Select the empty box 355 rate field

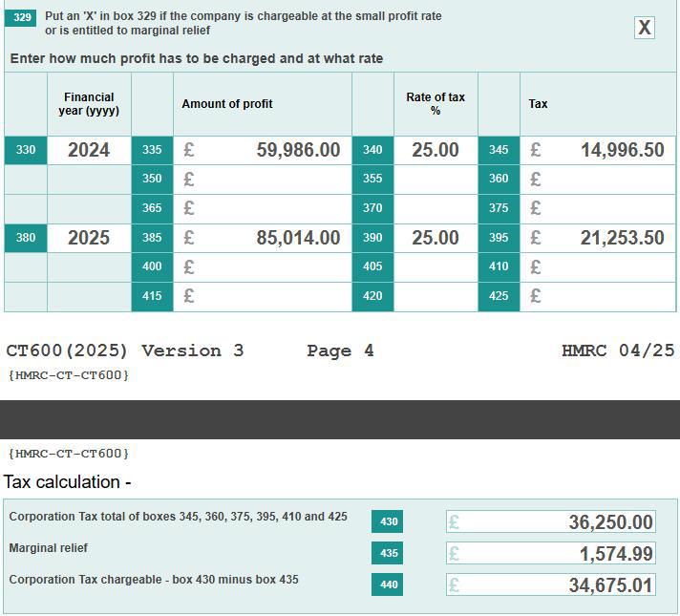[x=436, y=179]
